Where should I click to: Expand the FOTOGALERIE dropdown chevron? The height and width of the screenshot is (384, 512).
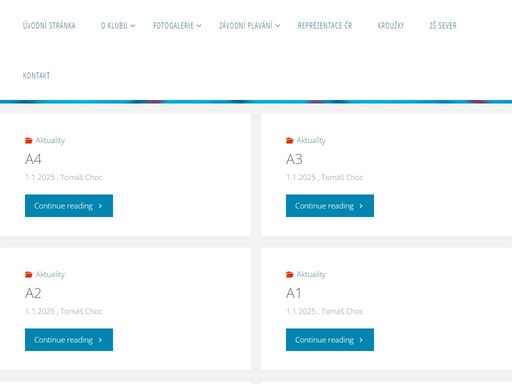pos(199,26)
